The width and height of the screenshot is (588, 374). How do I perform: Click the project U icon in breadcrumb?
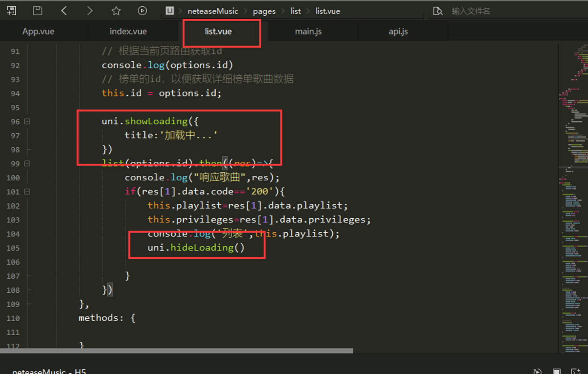[x=170, y=11]
